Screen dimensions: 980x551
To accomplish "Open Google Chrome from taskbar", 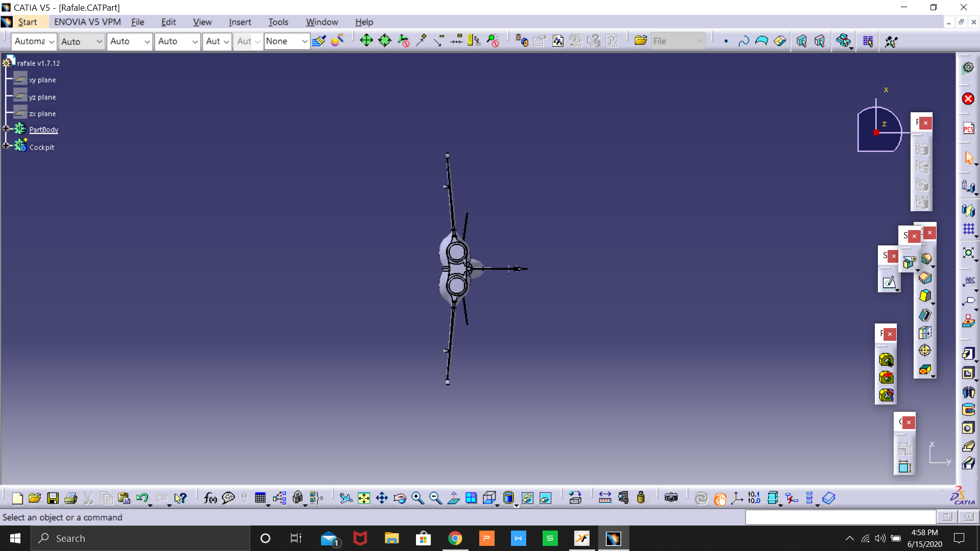I will [x=455, y=538].
